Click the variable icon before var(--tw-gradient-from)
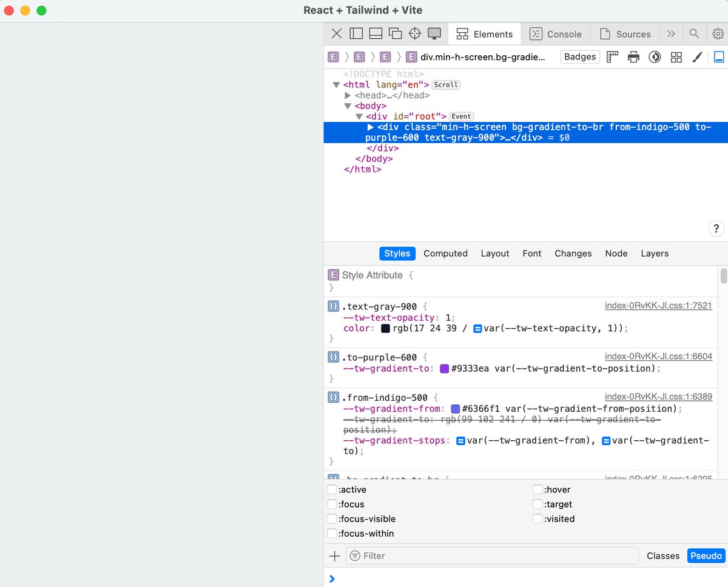 (x=460, y=441)
